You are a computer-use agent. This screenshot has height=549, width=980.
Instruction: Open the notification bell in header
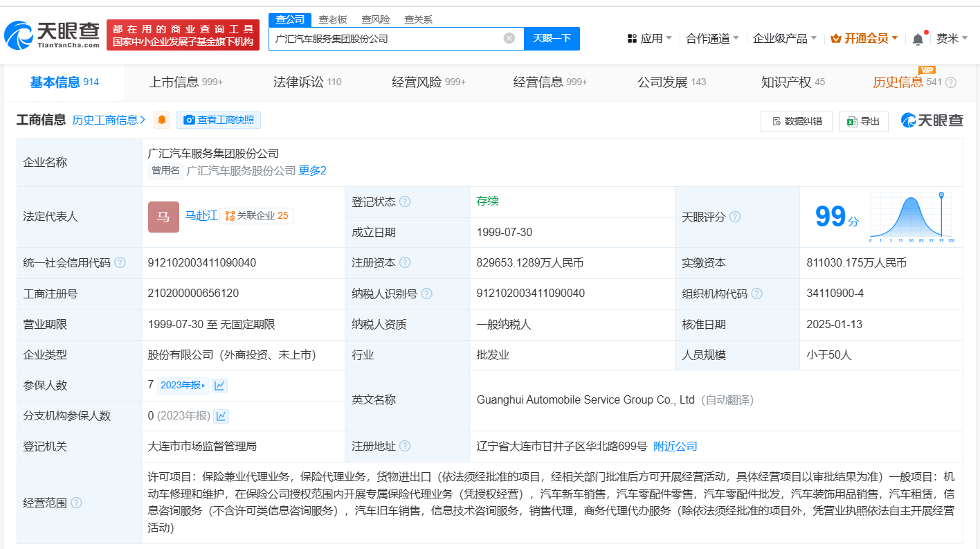coord(918,39)
